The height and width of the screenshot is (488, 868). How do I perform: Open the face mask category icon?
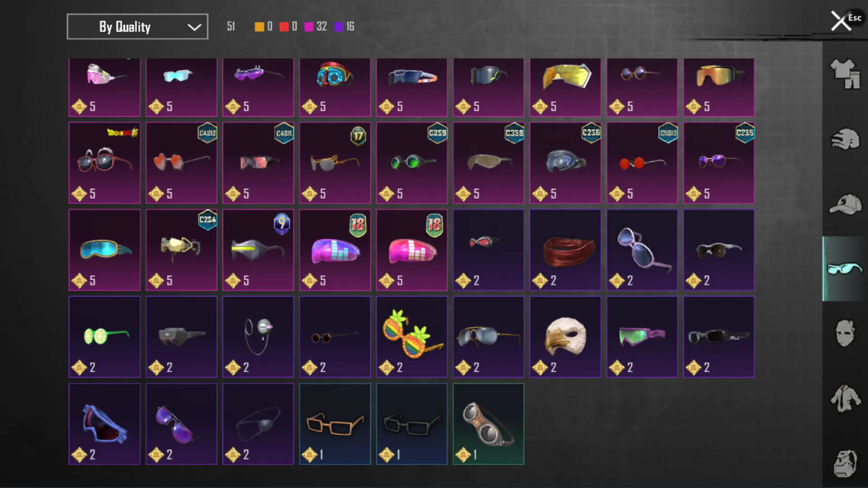point(845,333)
